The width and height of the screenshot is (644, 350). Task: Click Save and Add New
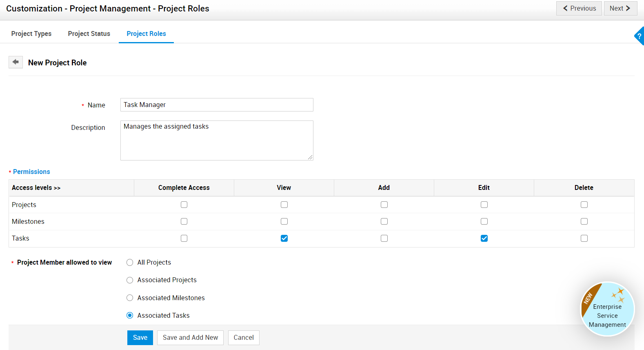190,337
